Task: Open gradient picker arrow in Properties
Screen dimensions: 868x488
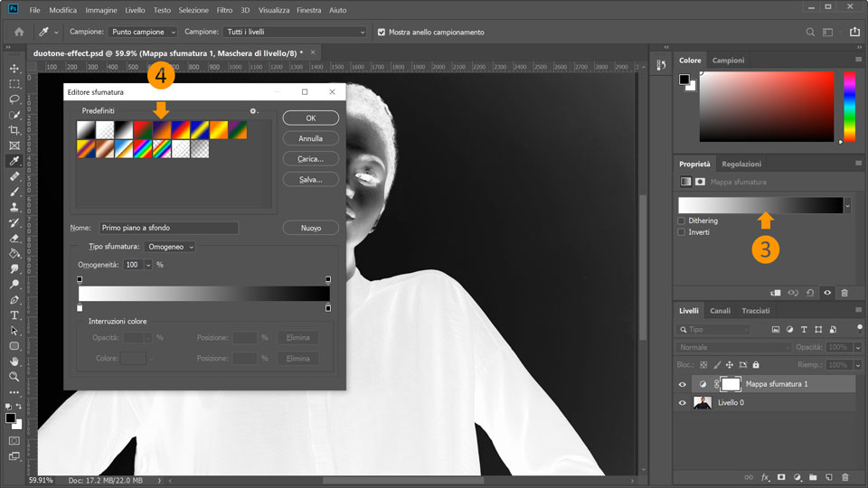Action: pyautogui.click(x=847, y=206)
